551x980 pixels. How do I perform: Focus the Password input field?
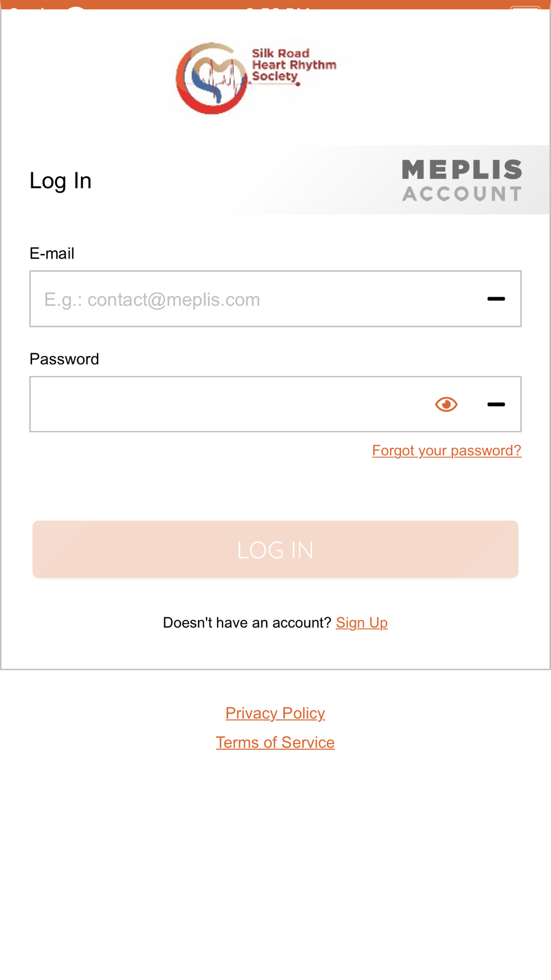tap(226, 405)
